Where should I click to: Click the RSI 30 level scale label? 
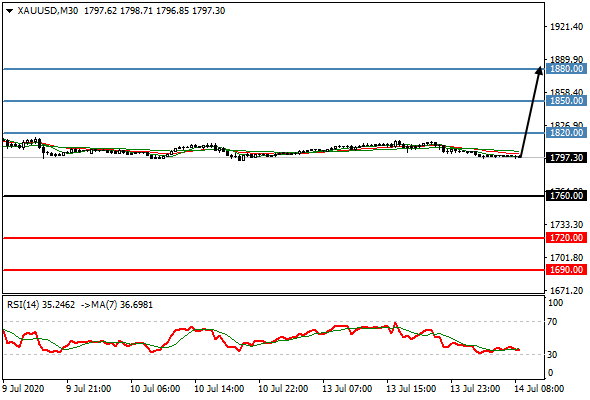pyautogui.click(x=552, y=354)
